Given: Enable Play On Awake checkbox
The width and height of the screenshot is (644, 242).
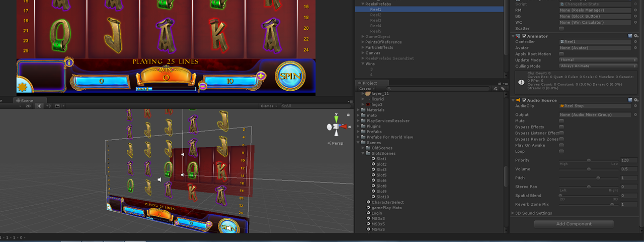Looking at the screenshot, I should pyautogui.click(x=561, y=145).
